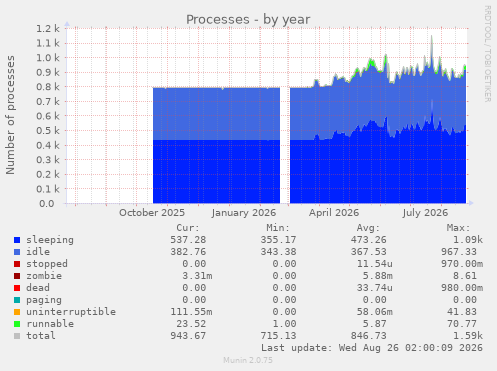Click runnable max value 70.77

click(x=462, y=324)
